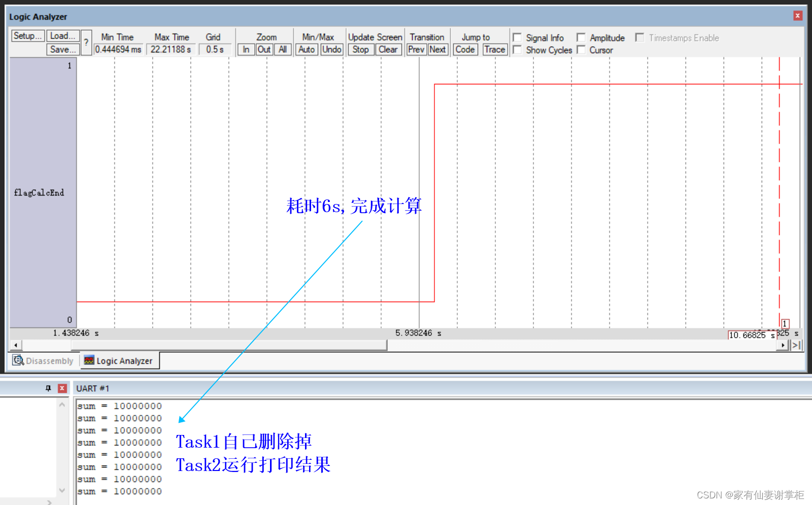
Task: Enable the Amplitude checkbox
Action: [x=581, y=38]
